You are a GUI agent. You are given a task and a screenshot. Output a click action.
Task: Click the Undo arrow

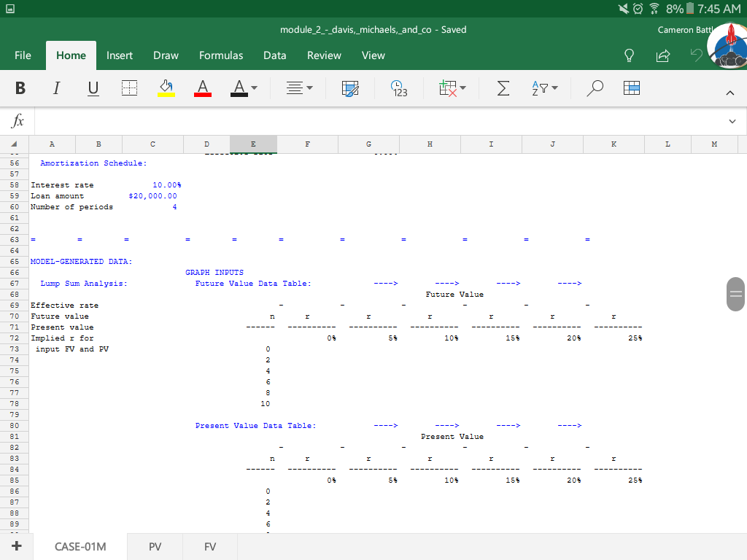(696, 55)
